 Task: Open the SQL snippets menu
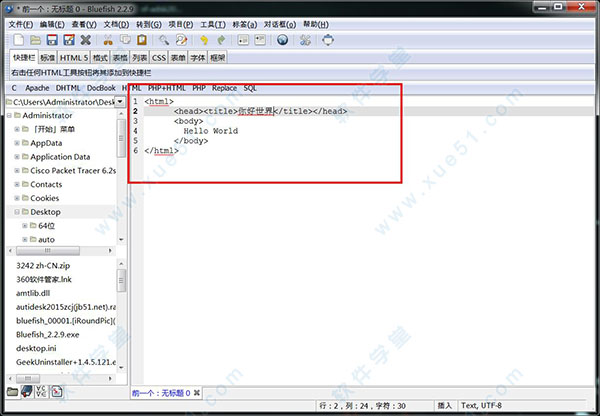click(x=250, y=88)
